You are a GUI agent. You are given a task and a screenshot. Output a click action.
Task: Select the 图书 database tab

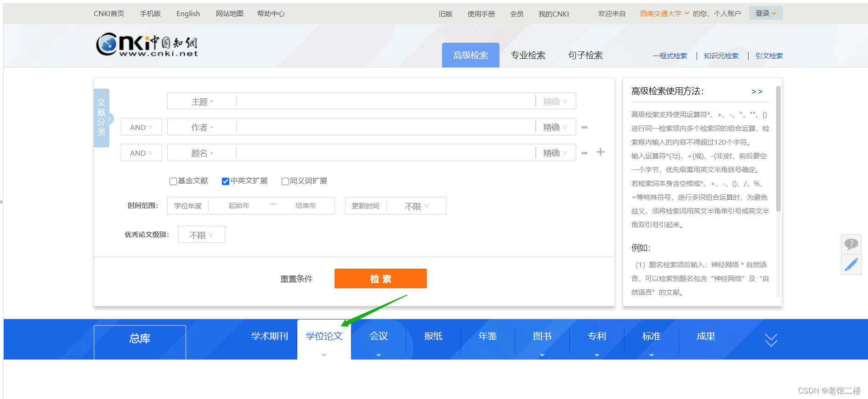[542, 336]
